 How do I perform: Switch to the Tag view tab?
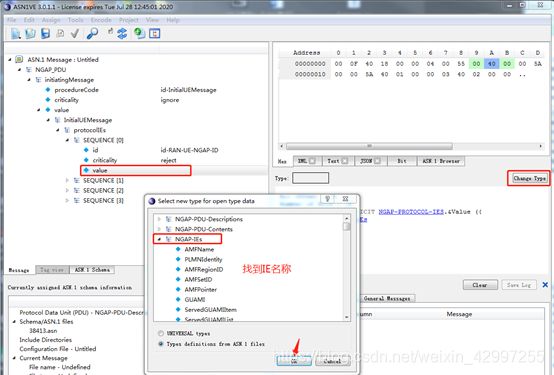tap(52, 270)
